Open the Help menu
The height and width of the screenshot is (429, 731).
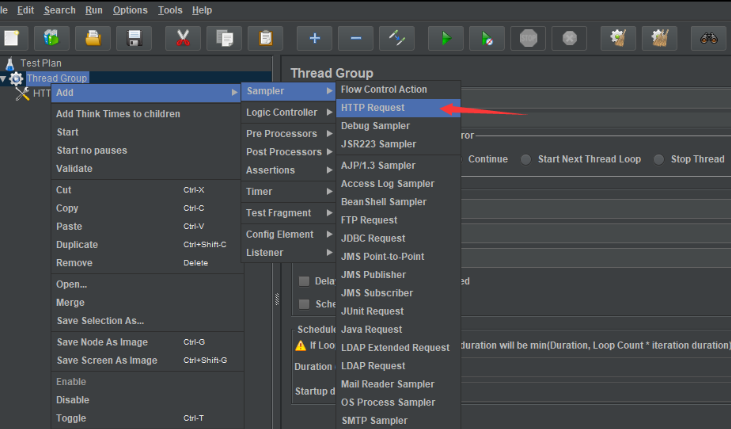click(202, 10)
